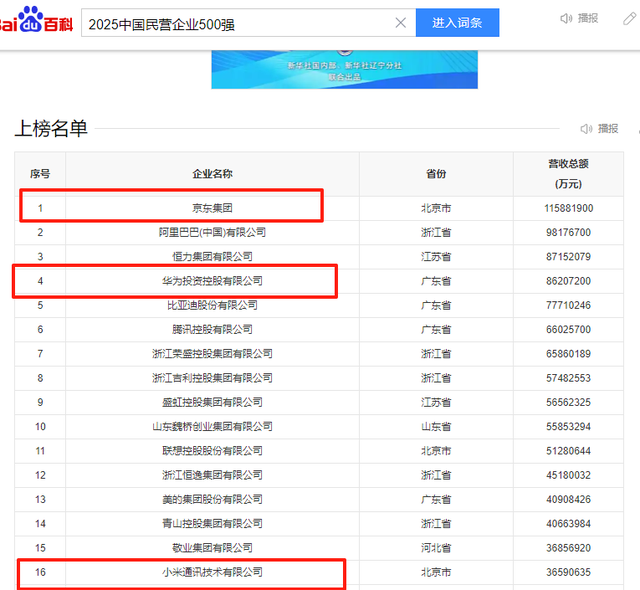The image size is (640, 590).
Task: Click 浙江省 in the 阿里巴巴 row
Action: pos(436,233)
